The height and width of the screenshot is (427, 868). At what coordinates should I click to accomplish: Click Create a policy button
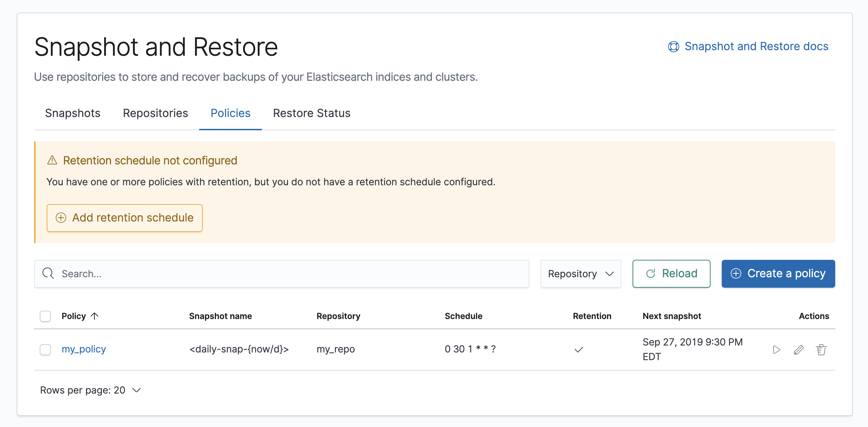coord(778,274)
